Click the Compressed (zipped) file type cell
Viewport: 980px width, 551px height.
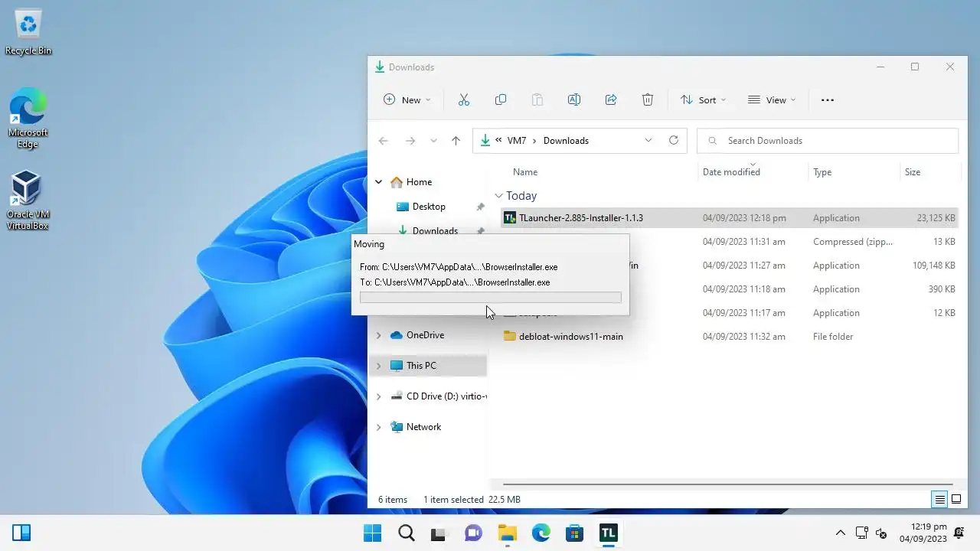click(x=853, y=242)
